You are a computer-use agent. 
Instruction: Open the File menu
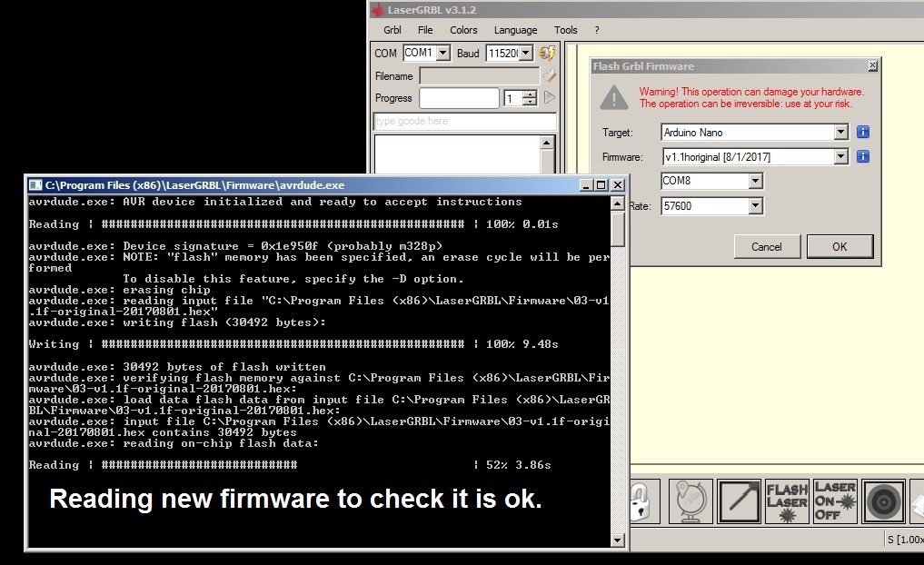pos(425,30)
